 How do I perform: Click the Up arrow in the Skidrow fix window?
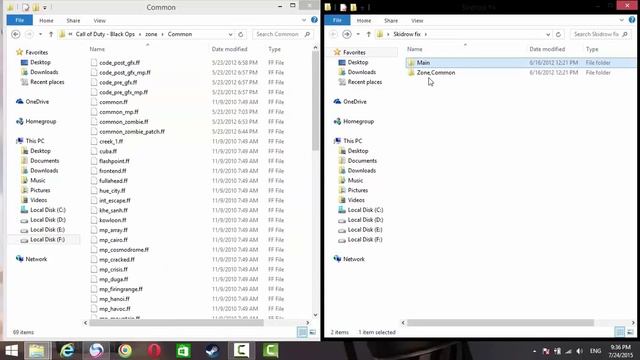[369, 34]
